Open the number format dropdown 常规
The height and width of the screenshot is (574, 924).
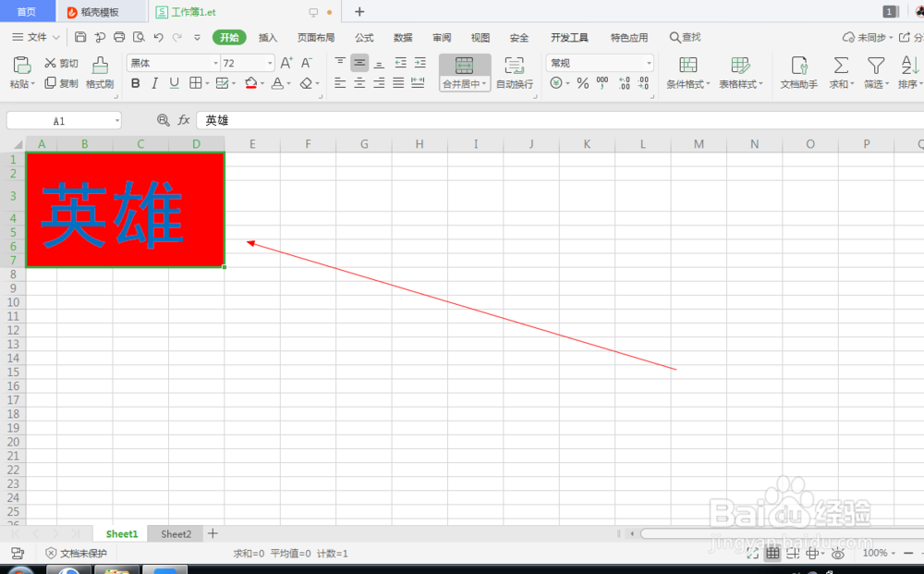[x=649, y=63]
